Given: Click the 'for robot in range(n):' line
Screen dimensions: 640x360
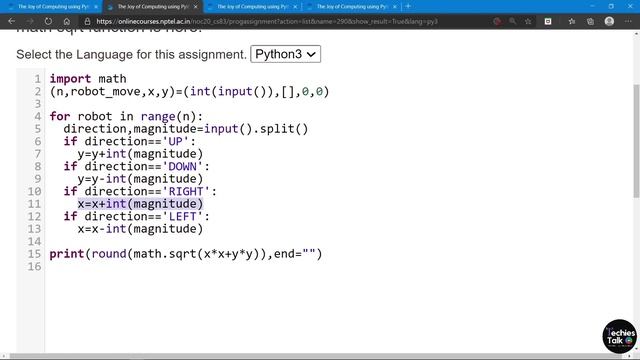Looking at the screenshot, I should click(x=126, y=116).
